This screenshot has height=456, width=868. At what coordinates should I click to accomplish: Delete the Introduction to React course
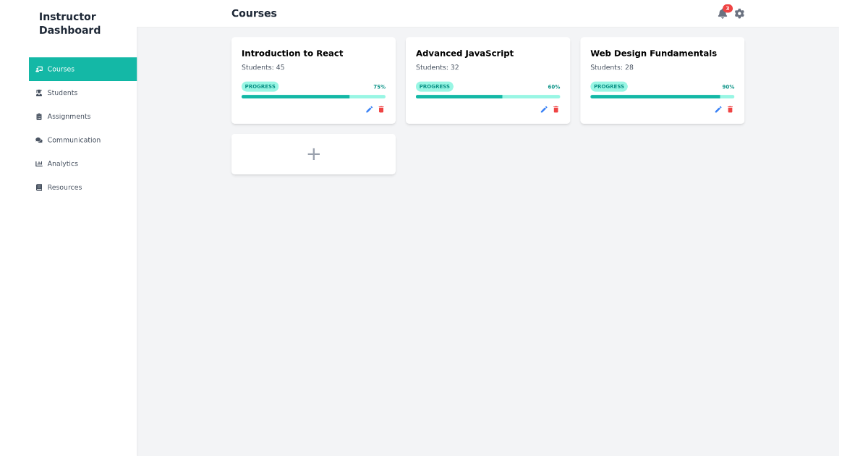(381, 109)
